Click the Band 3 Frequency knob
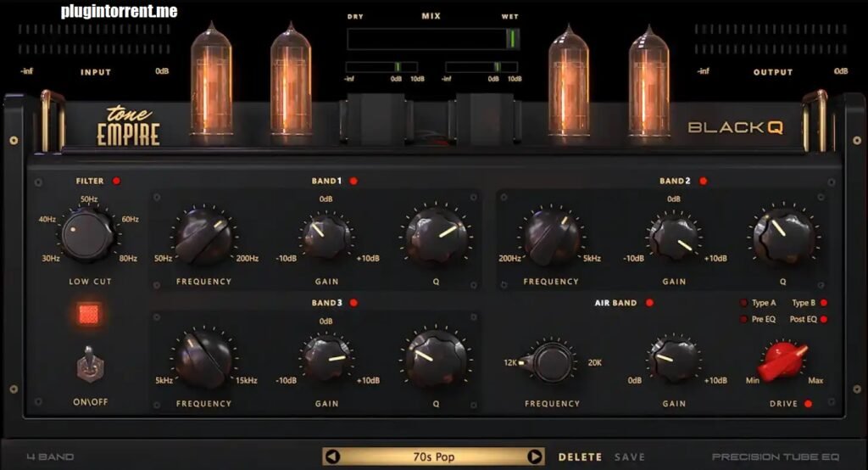This screenshot has height=470, width=868. (x=203, y=359)
